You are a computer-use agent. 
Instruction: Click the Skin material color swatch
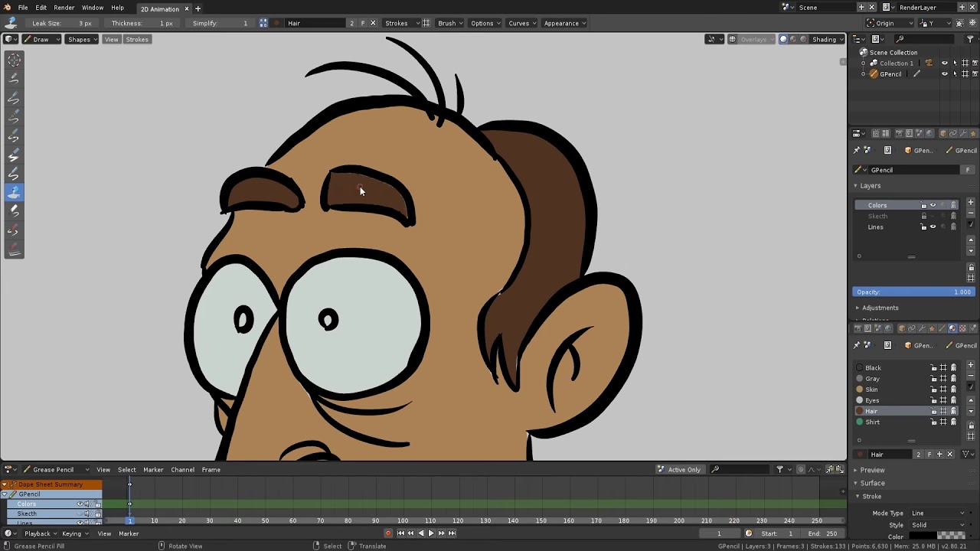[860, 390]
